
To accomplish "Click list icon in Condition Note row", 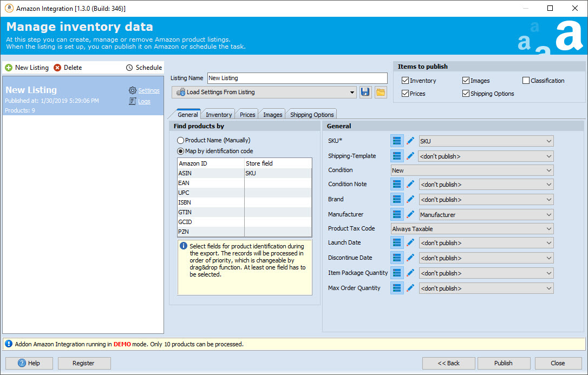I will [x=397, y=185].
